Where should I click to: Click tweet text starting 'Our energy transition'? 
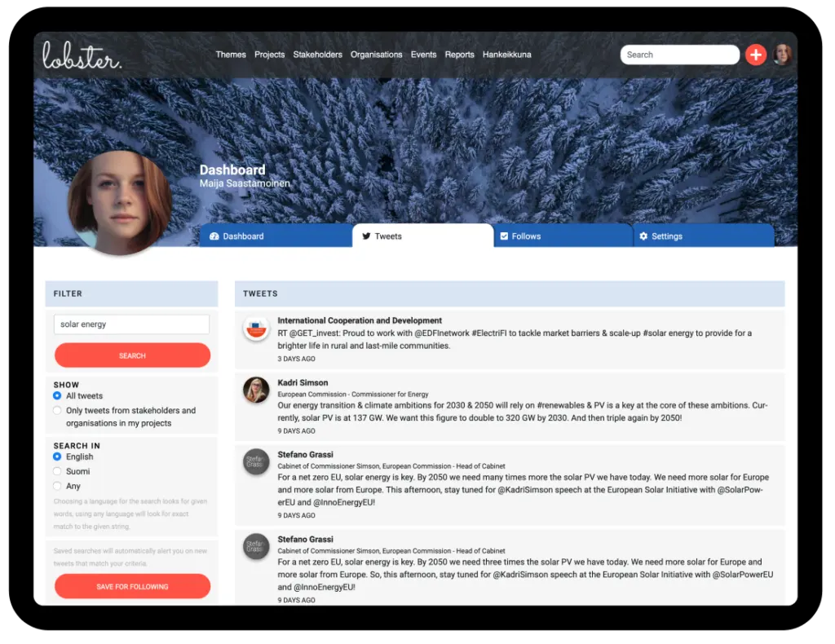(523, 412)
